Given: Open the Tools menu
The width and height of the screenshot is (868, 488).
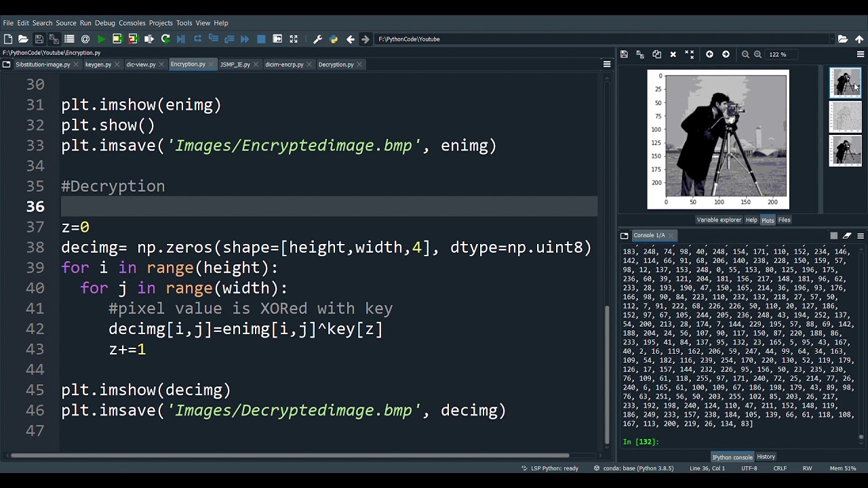Looking at the screenshot, I should point(184,23).
